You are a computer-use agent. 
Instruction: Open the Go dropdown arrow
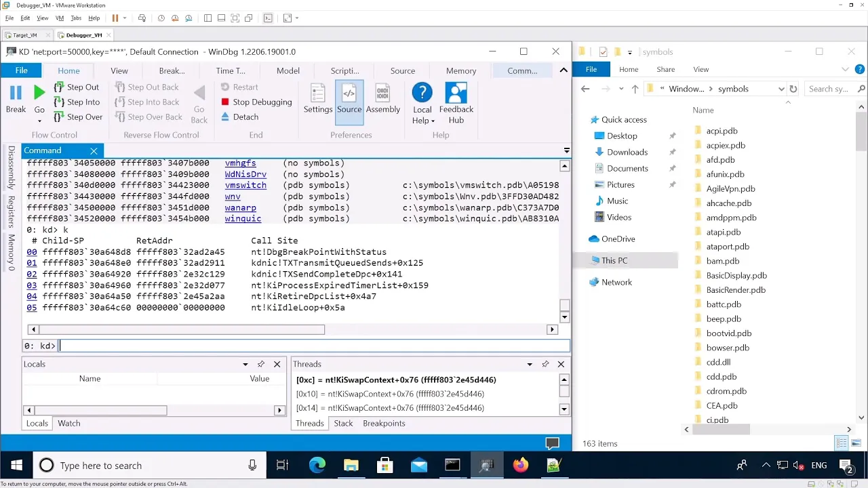click(39, 121)
